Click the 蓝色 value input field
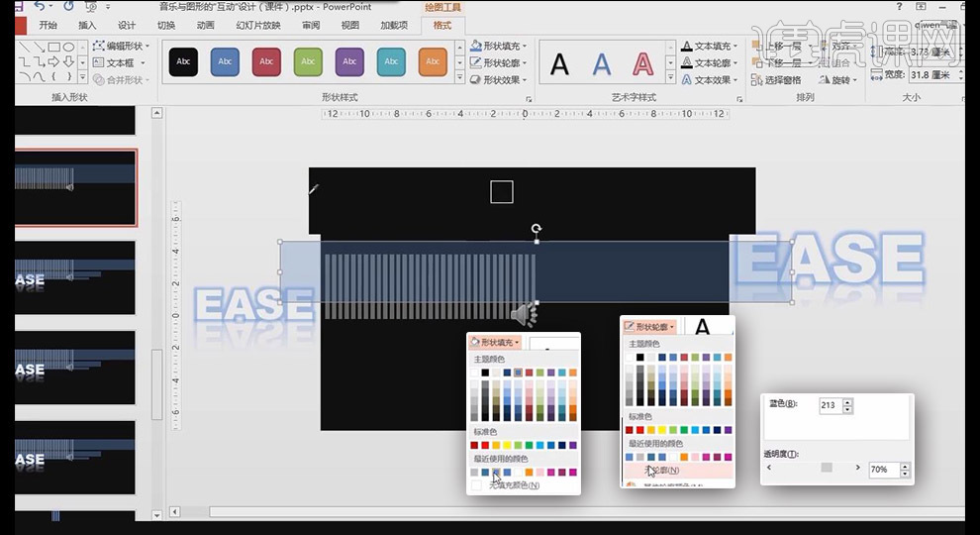The width and height of the screenshot is (980, 535). [x=828, y=405]
